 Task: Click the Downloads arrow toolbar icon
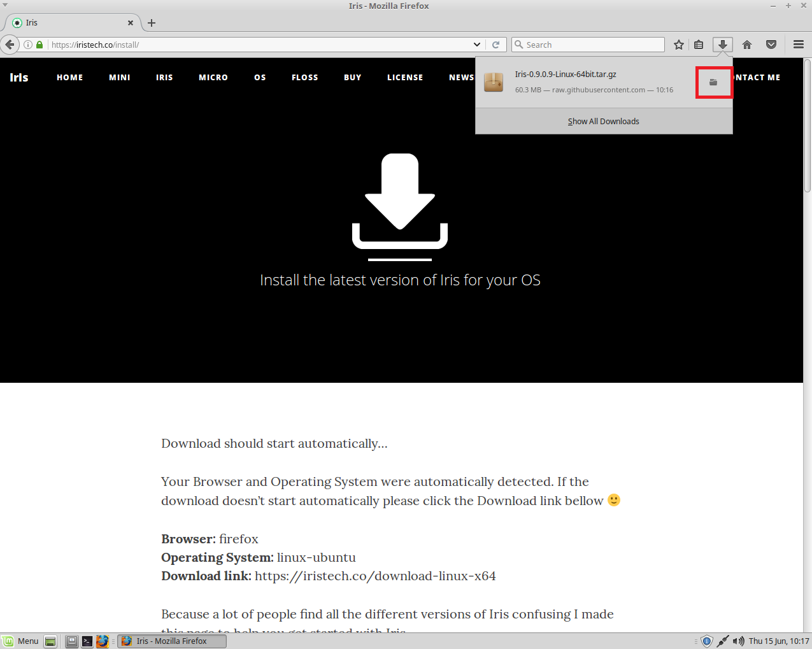point(722,45)
